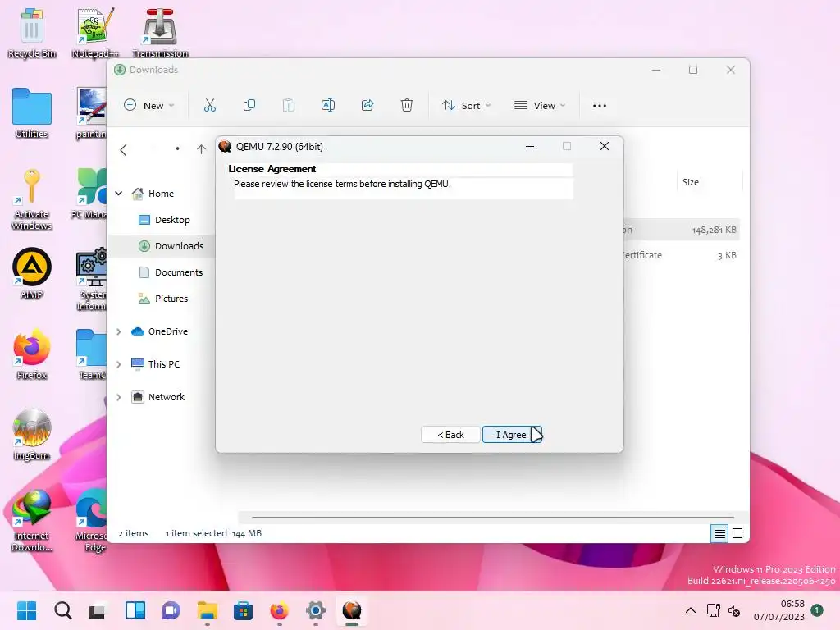Open Transmission desktop shortcut
Image resolution: width=840 pixels, height=630 pixels.
[x=160, y=33]
